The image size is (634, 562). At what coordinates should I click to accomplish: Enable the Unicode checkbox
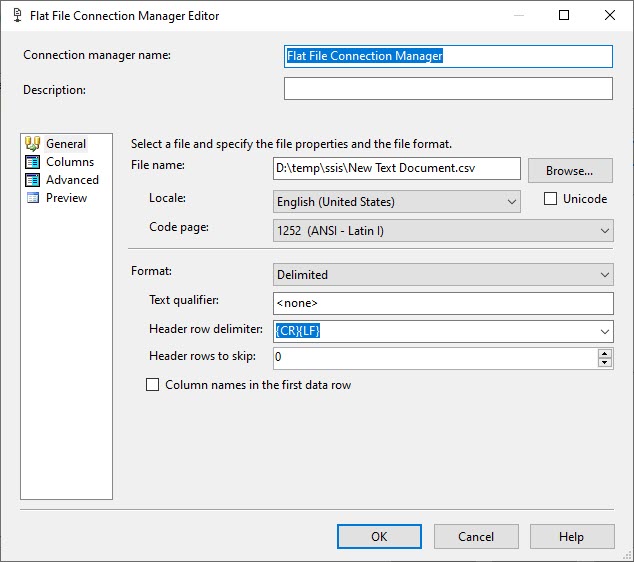(x=550, y=199)
